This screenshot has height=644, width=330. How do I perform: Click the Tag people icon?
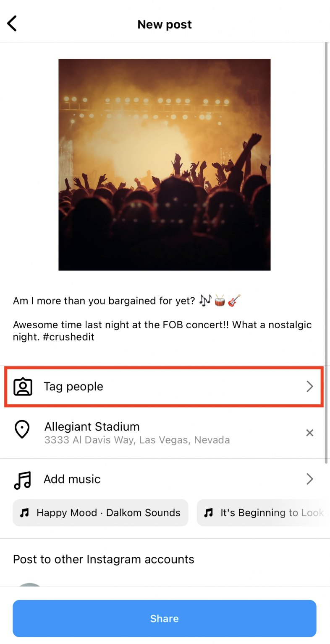pyautogui.click(x=23, y=387)
